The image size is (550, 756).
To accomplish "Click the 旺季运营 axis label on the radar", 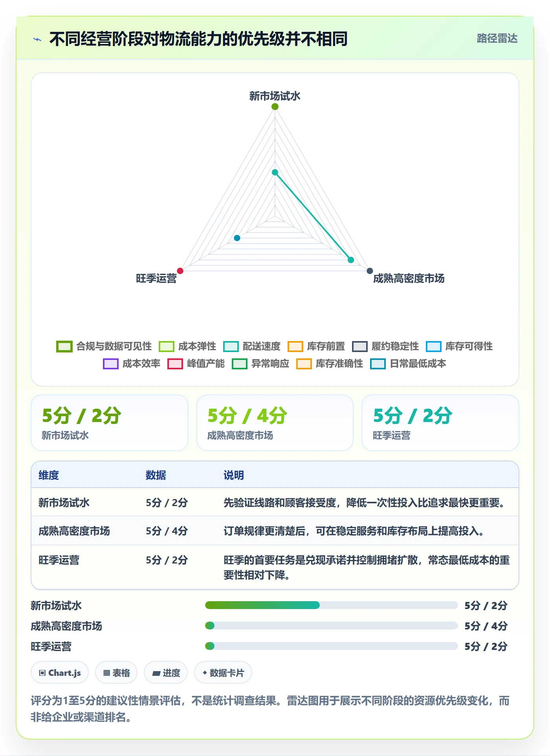I will tap(156, 278).
